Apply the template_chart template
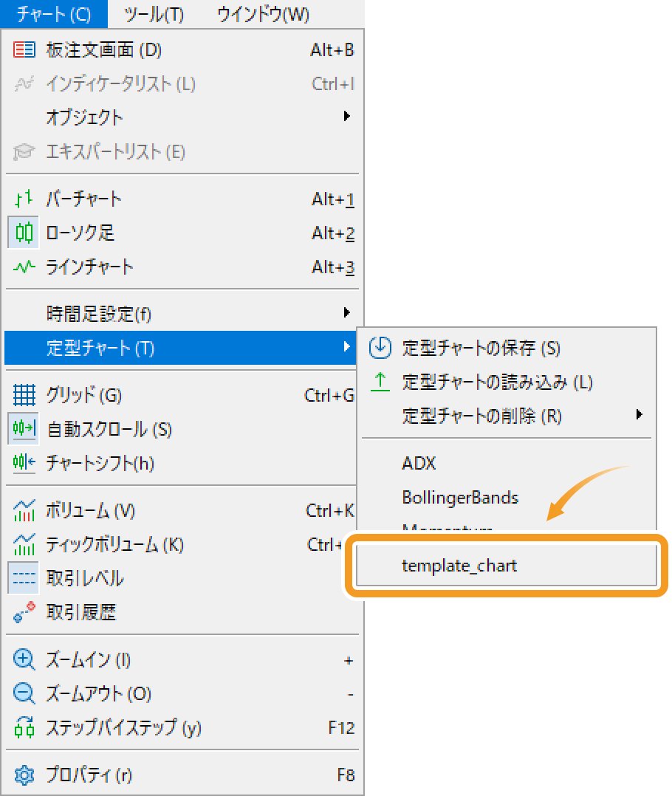The width and height of the screenshot is (672, 796). coord(507,565)
